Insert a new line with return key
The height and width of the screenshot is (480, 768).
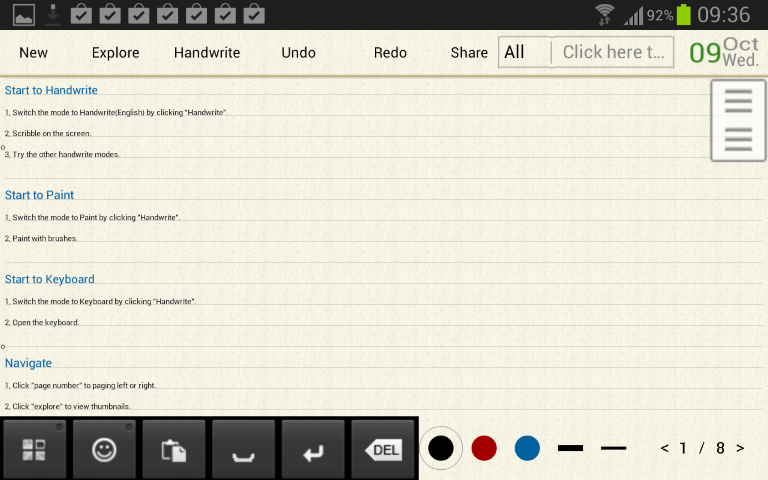312,449
